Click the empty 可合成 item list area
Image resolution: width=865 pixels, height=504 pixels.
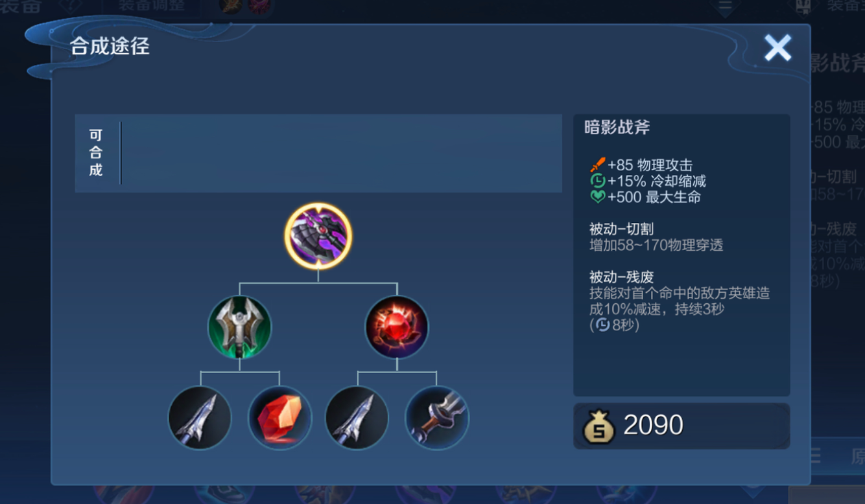pos(342,153)
